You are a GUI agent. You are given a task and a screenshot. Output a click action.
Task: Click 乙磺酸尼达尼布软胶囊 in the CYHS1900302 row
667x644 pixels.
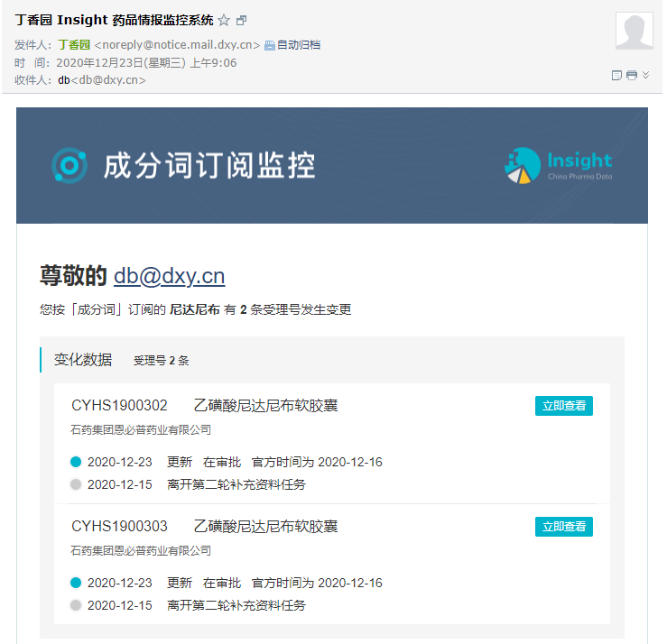(265, 406)
